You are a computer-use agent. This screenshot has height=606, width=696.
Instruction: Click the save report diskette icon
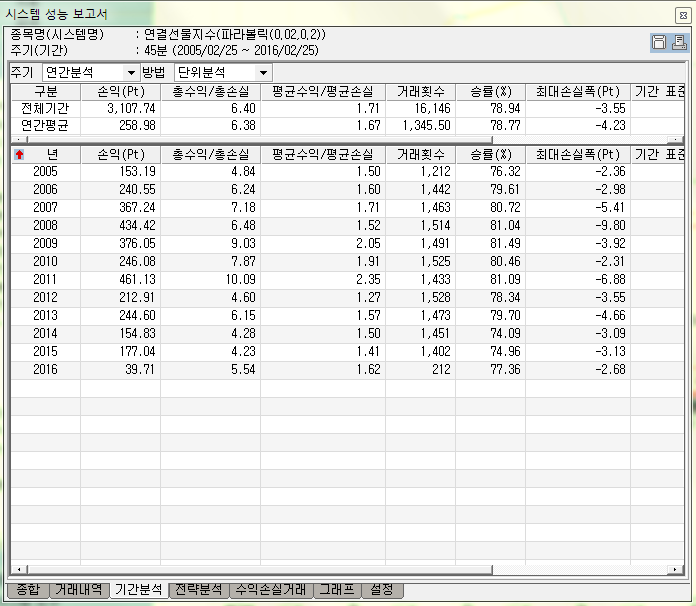click(x=659, y=42)
